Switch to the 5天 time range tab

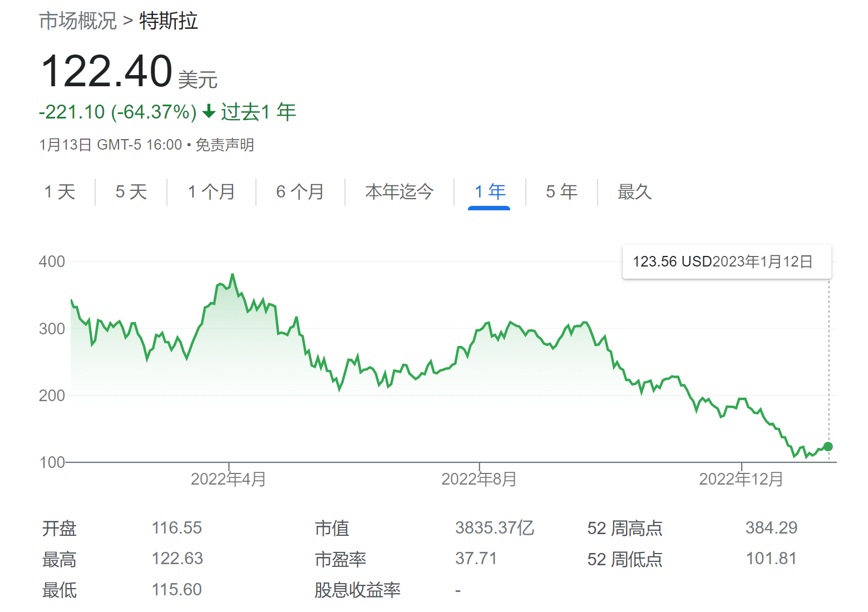point(131,191)
